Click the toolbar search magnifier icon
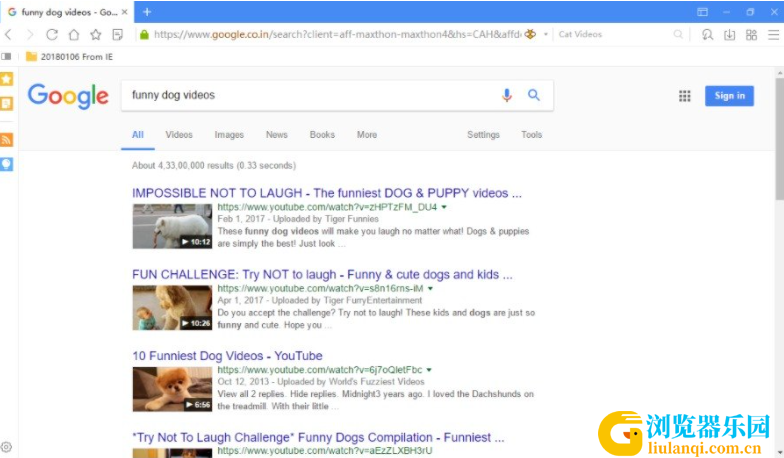The width and height of the screenshot is (784, 458). [x=678, y=34]
